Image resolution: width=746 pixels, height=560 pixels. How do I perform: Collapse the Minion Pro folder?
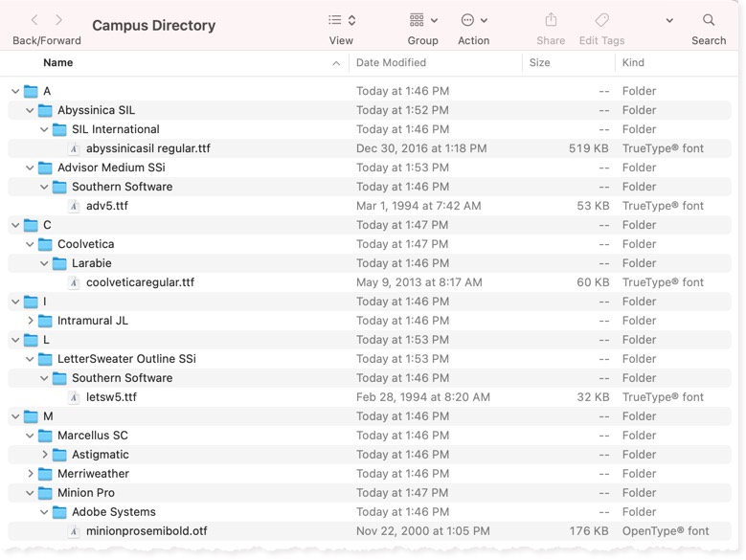[30, 493]
